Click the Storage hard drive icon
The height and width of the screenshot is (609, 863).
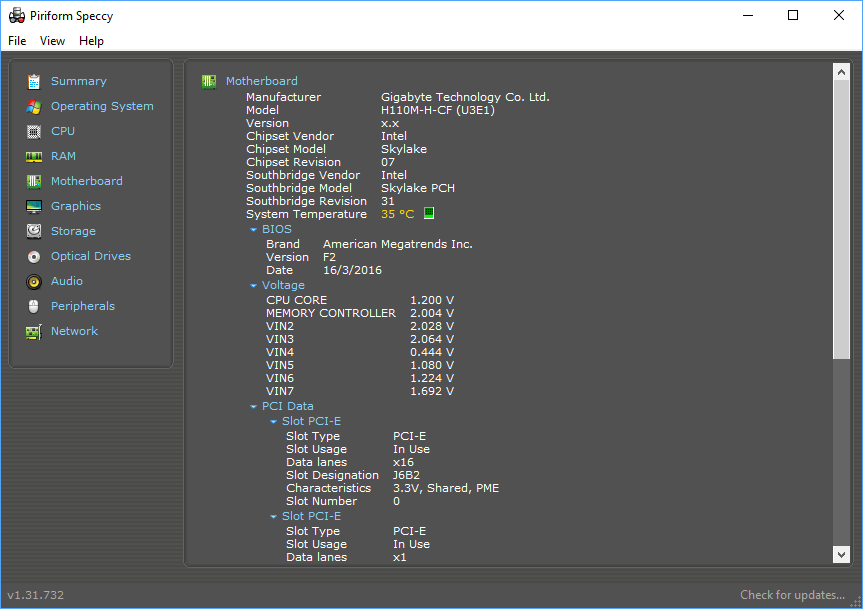(x=34, y=232)
